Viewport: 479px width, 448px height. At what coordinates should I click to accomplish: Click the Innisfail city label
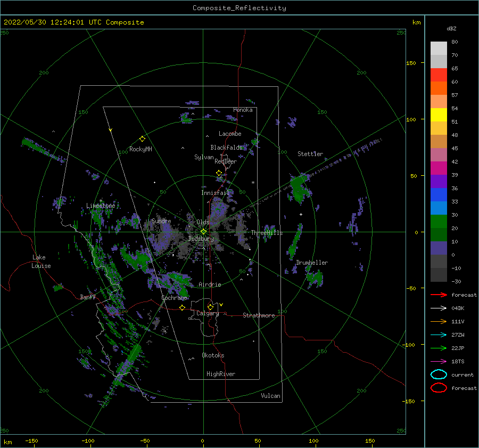pos(215,193)
